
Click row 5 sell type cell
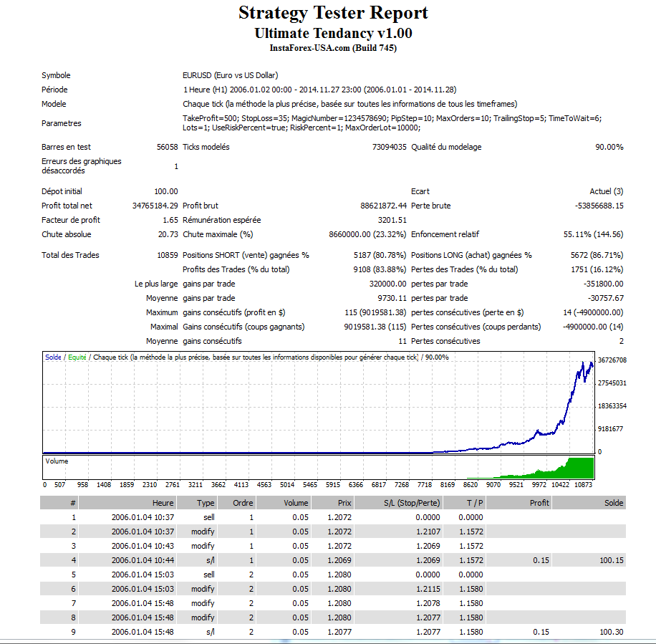point(209,575)
